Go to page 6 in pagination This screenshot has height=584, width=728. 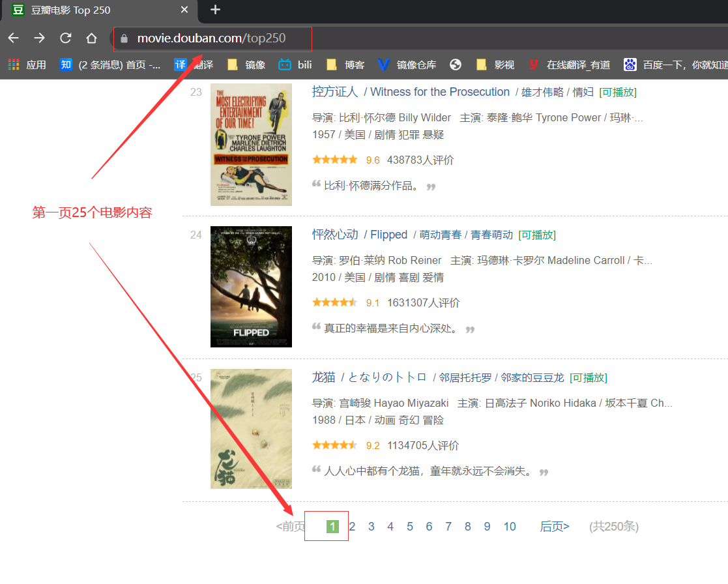(429, 527)
